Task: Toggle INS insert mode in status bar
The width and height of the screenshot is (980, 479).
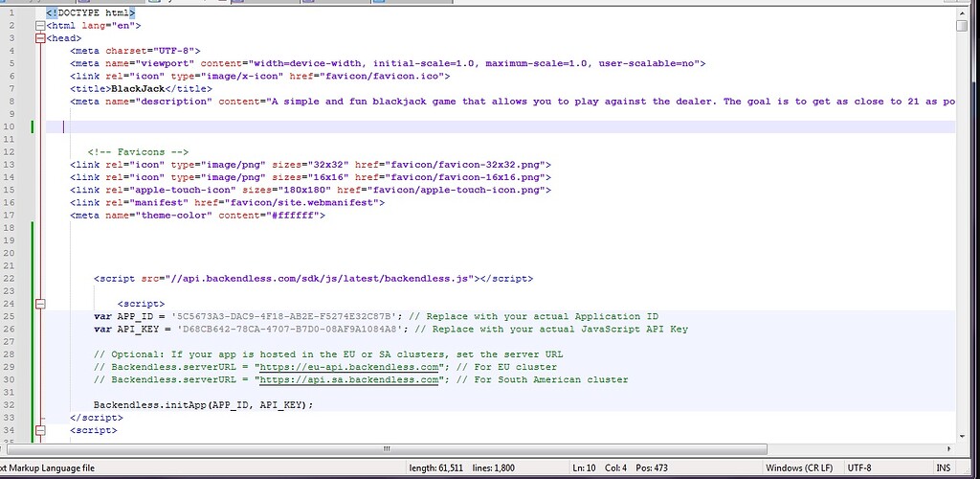Action: pyautogui.click(x=943, y=468)
